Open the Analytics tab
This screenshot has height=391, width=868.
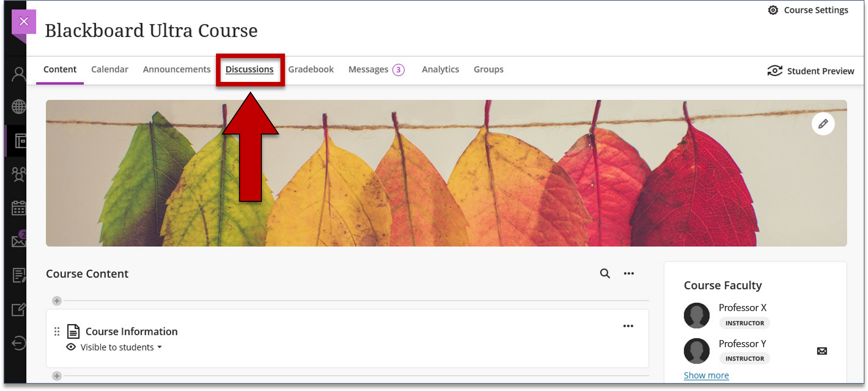[440, 69]
